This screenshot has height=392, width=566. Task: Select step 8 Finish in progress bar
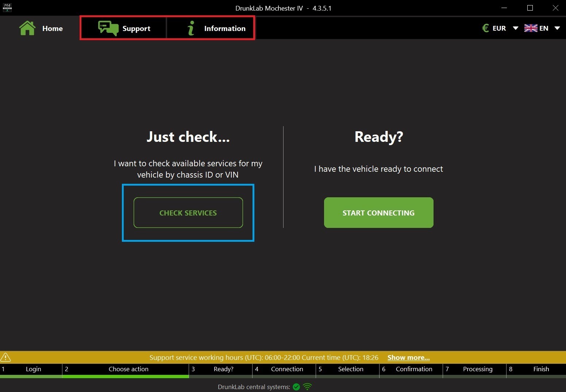pos(541,369)
